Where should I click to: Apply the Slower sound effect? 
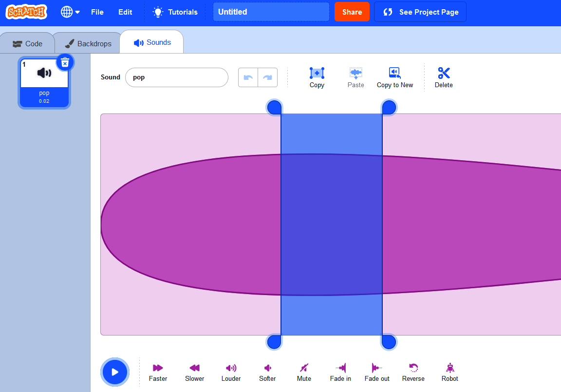(x=194, y=372)
